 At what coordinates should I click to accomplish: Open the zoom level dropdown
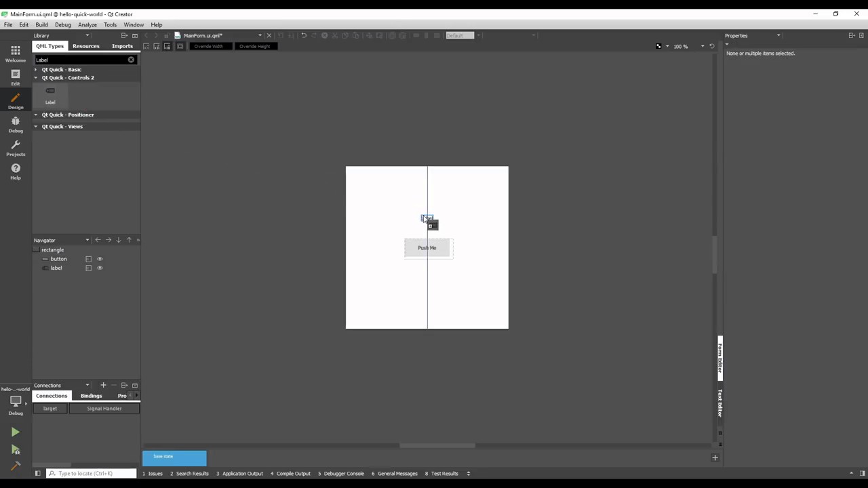pyautogui.click(x=703, y=46)
